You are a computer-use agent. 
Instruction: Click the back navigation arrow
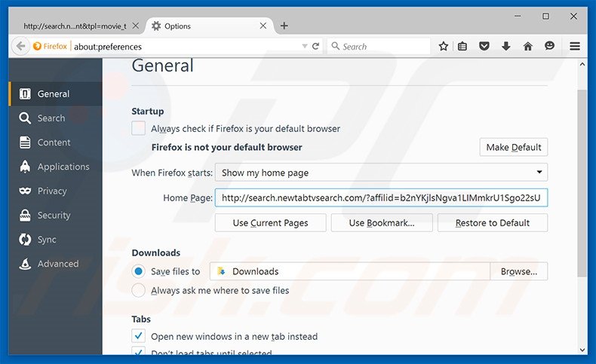coord(20,46)
